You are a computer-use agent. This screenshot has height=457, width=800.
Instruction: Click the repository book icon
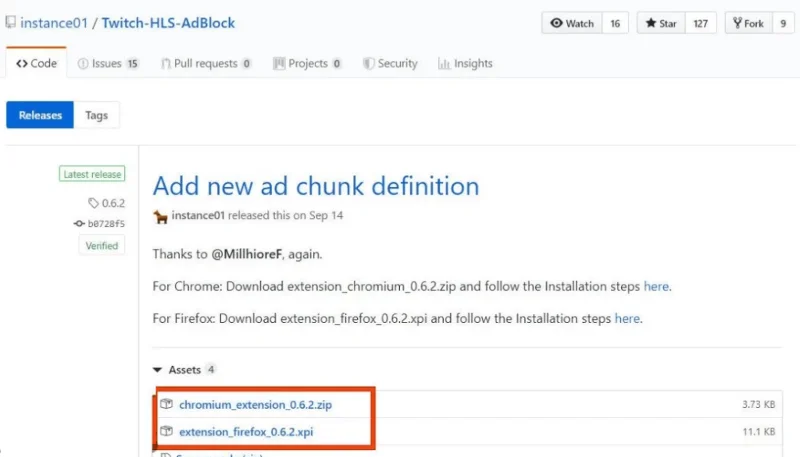point(10,22)
